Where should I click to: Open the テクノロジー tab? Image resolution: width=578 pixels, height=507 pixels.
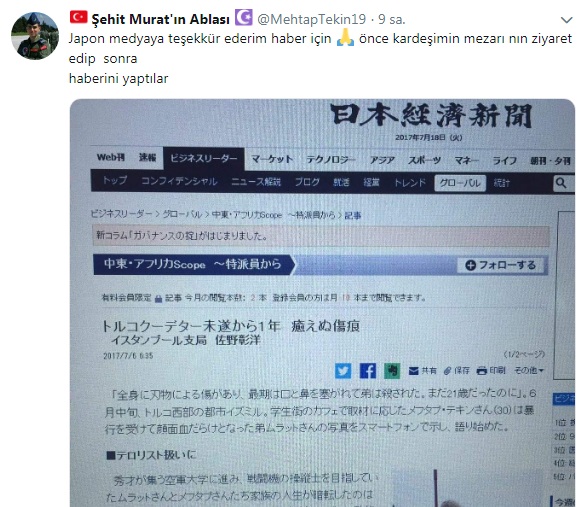[x=331, y=160]
